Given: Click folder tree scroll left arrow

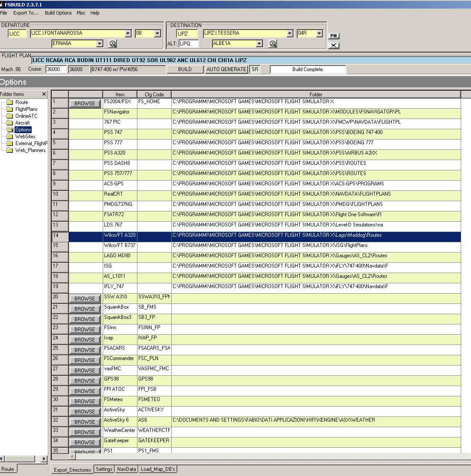Looking at the screenshot, I should point(2,458).
